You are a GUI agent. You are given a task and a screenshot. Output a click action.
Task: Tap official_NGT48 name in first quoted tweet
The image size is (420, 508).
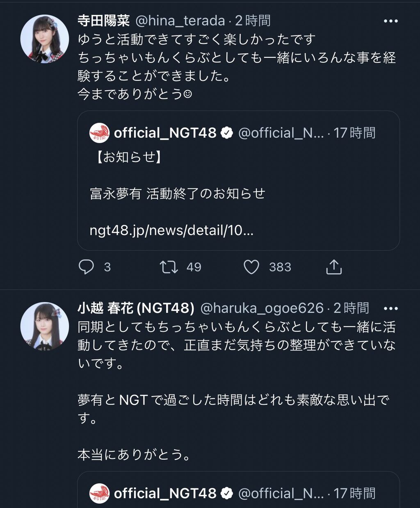pos(165,133)
